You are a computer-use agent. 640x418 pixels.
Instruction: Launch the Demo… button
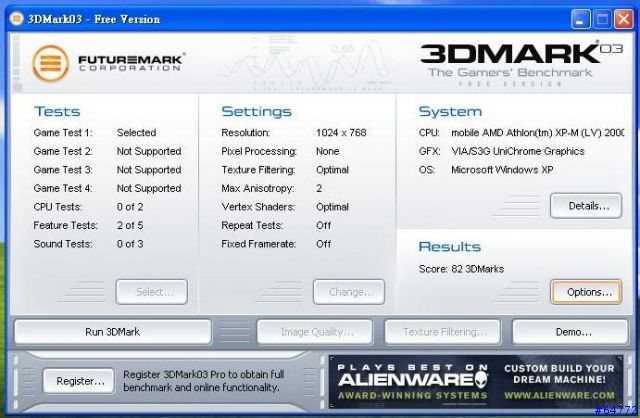(x=570, y=332)
